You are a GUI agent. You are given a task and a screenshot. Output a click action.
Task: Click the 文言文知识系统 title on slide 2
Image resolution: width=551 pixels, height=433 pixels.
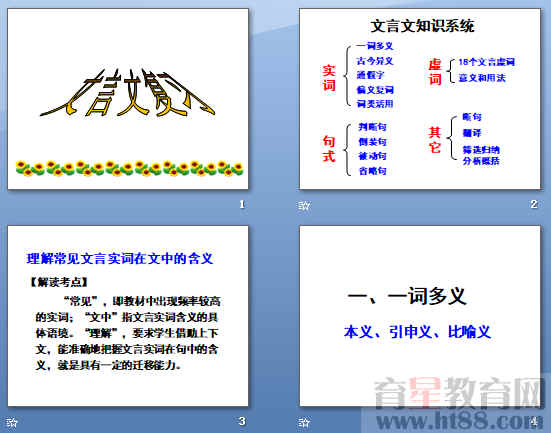[x=422, y=26]
